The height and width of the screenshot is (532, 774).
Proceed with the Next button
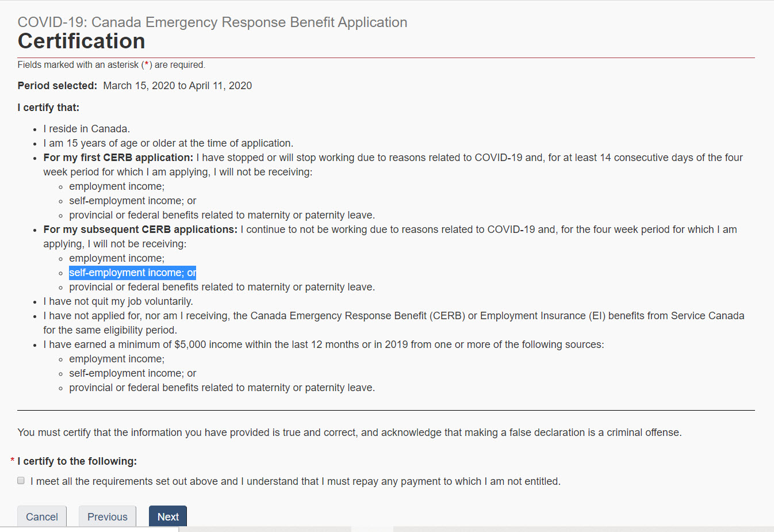pyautogui.click(x=168, y=516)
